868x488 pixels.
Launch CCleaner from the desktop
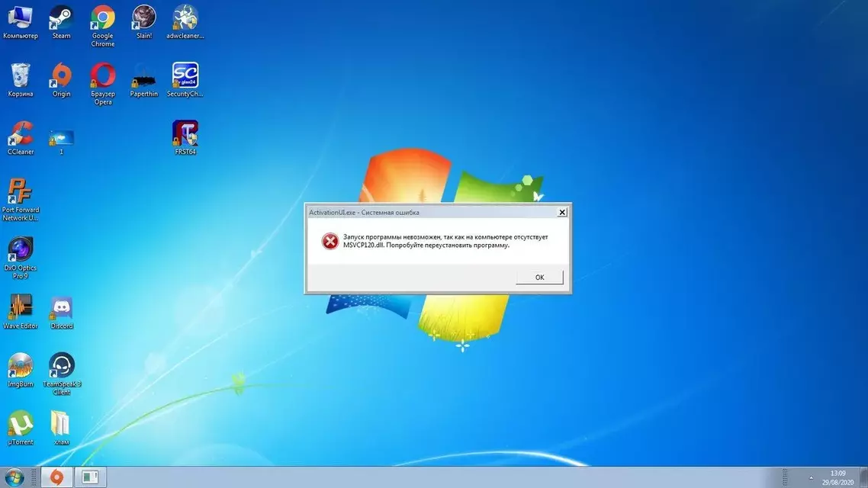point(21,138)
